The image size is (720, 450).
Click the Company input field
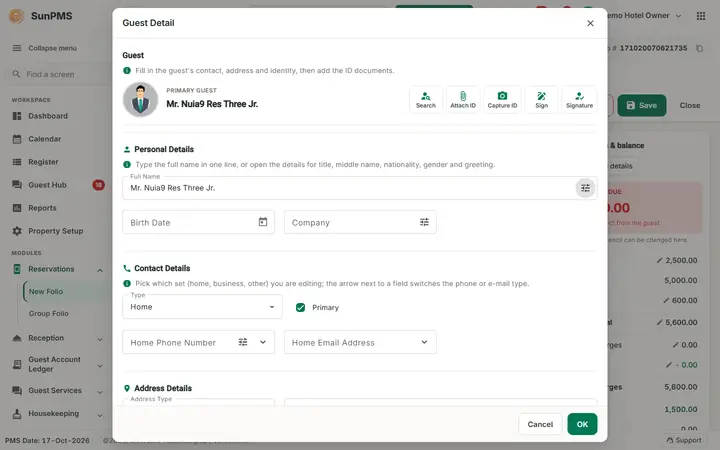tap(360, 222)
